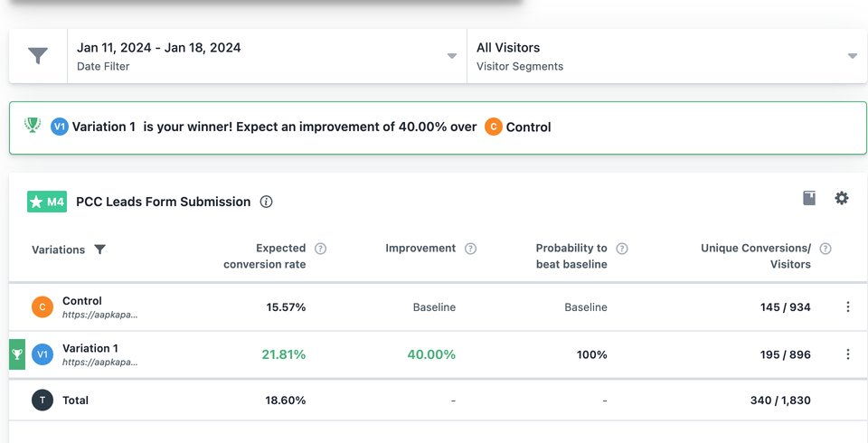Click the blue V1 avatar in the table
This screenshot has height=443, width=868.
[x=42, y=354]
